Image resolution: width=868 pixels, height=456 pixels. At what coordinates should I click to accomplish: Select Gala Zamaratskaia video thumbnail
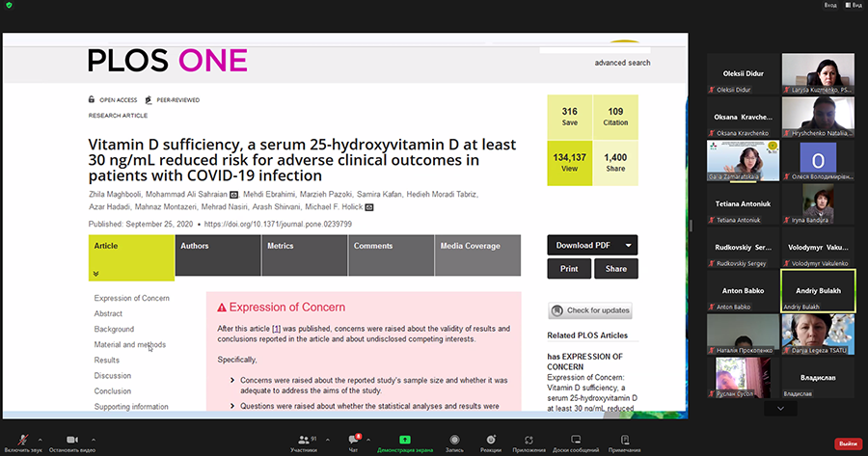(743, 160)
